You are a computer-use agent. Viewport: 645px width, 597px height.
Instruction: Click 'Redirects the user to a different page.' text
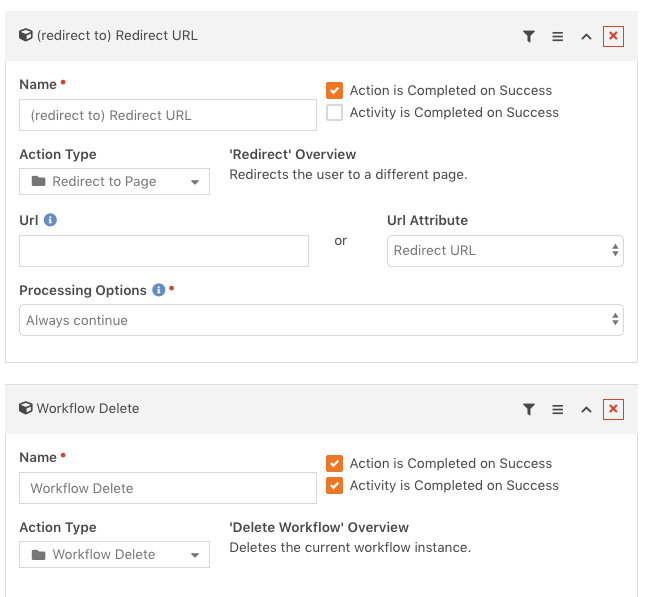point(348,174)
